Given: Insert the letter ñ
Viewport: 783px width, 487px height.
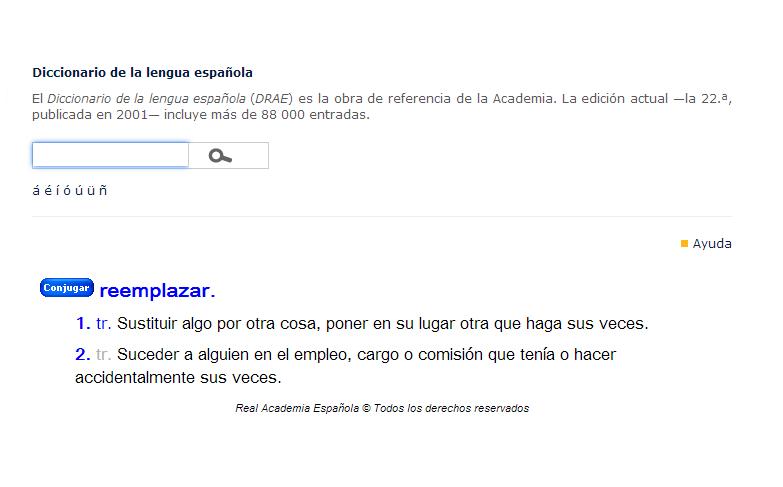Looking at the screenshot, I should [x=102, y=191].
